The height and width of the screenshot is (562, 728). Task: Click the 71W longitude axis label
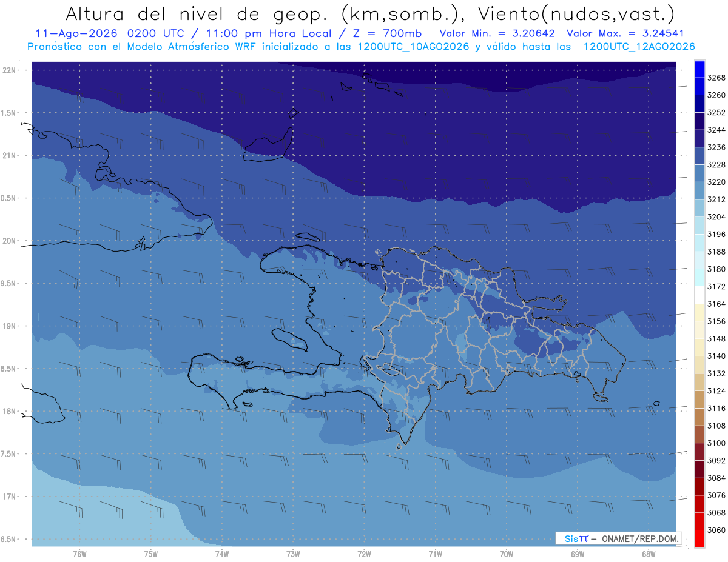click(435, 554)
